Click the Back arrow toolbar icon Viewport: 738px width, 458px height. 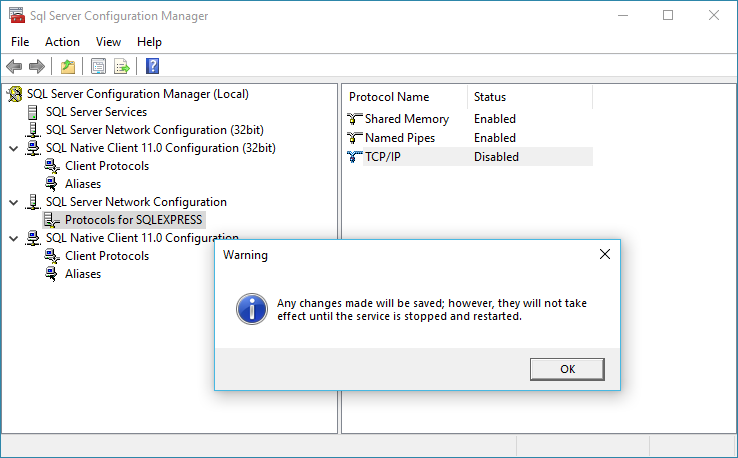coord(14,66)
